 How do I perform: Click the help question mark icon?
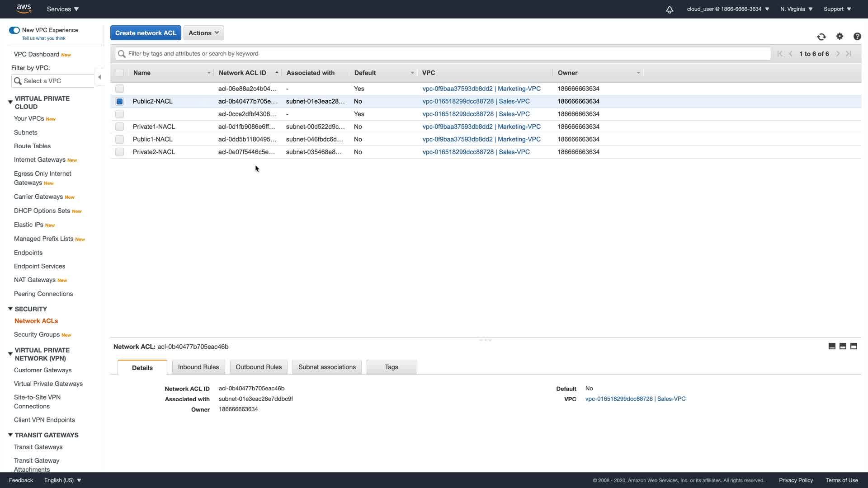tap(857, 37)
